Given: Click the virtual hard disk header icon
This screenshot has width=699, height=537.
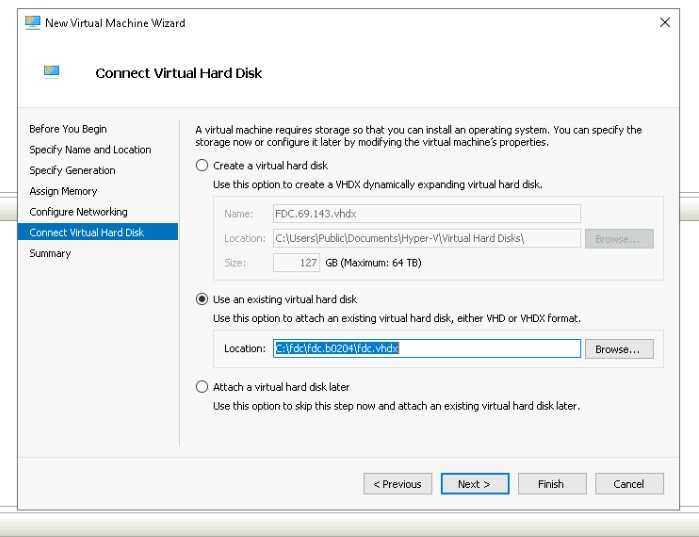Looking at the screenshot, I should point(52,71).
